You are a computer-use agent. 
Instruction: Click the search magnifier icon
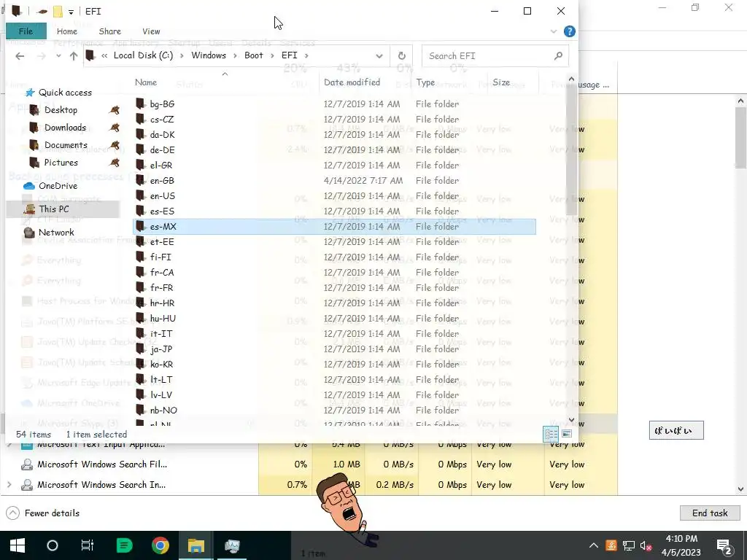[x=558, y=56]
